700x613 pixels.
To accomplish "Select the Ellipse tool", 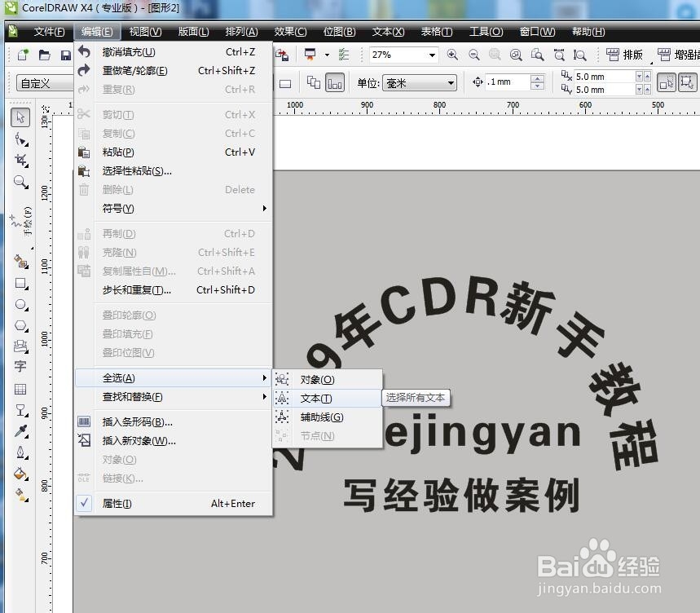I will [20, 305].
